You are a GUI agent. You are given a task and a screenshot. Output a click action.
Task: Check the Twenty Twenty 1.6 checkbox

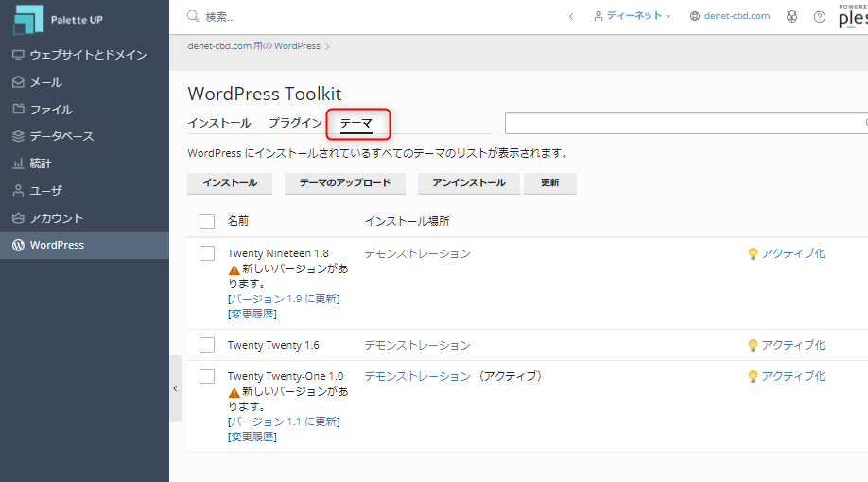[207, 345]
